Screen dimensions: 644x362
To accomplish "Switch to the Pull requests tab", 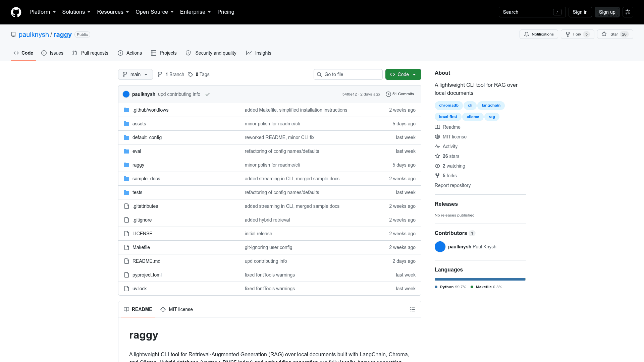I will coord(90,53).
